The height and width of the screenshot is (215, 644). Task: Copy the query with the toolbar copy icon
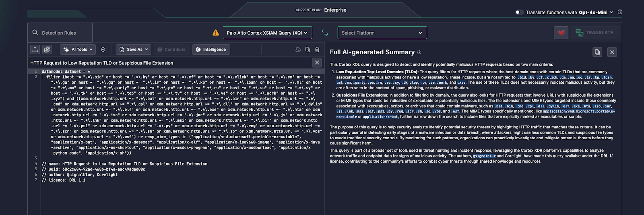pos(308,50)
